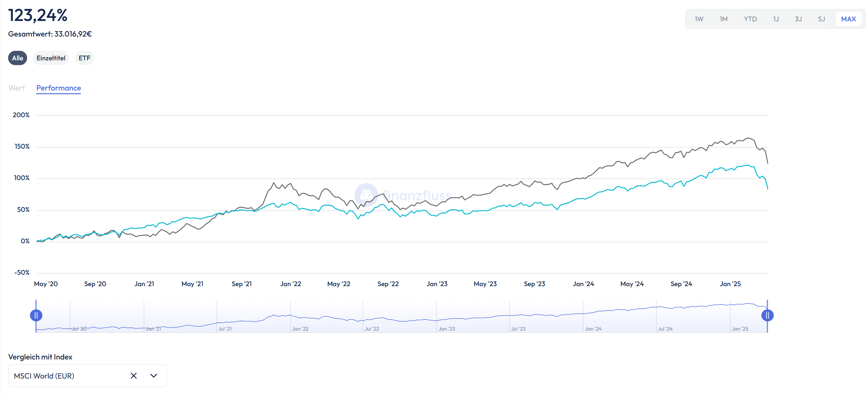Select the 1W time range

point(699,19)
